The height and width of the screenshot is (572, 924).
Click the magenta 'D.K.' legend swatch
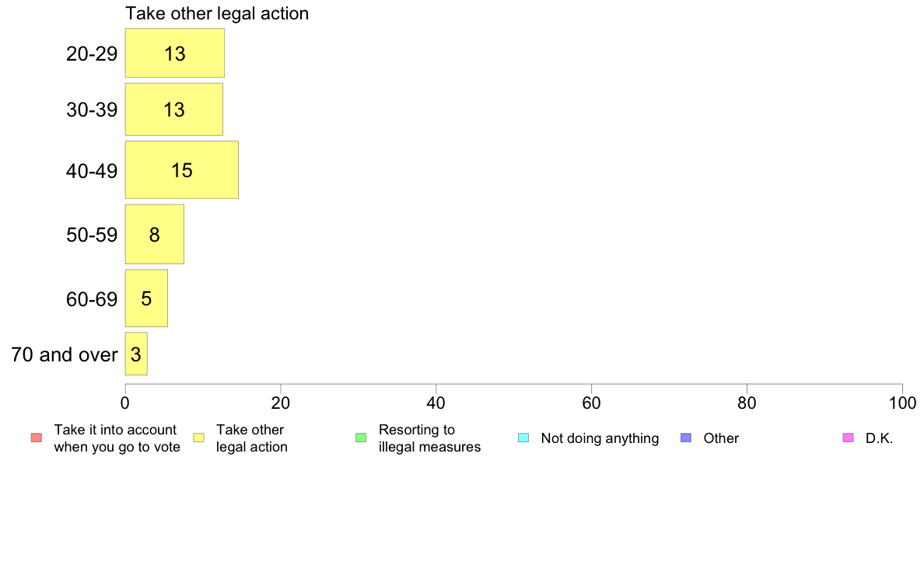click(x=849, y=438)
